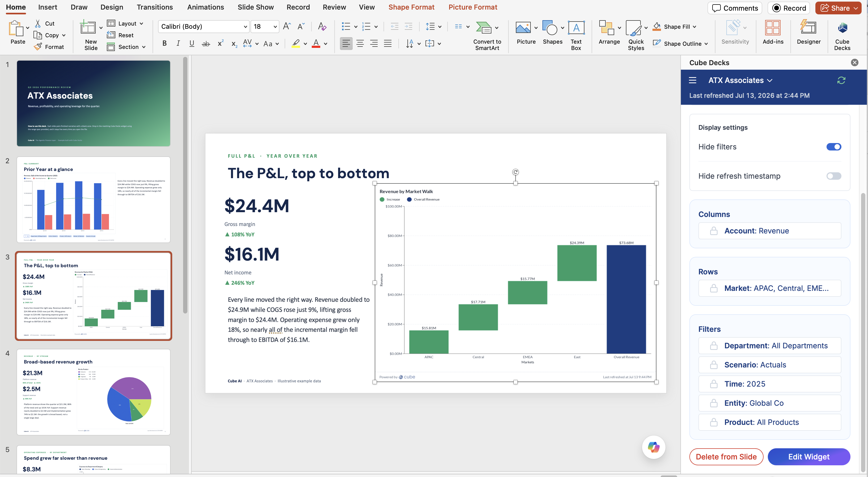The image size is (868, 477).
Task: Apply bold formatting
Action: [165, 44]
